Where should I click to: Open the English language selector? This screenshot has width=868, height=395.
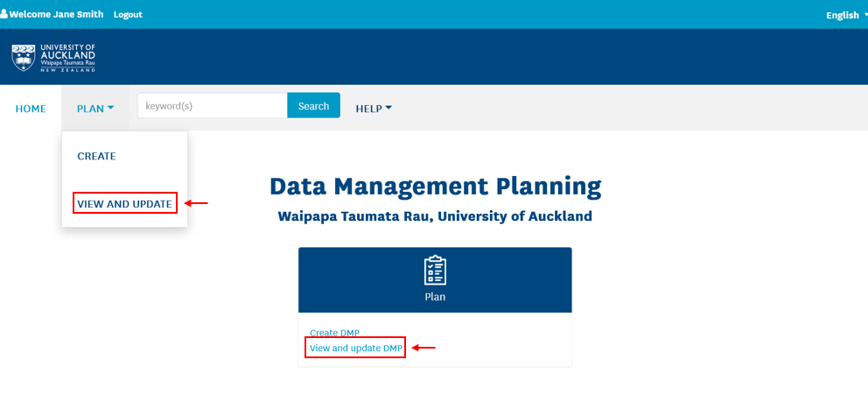846,15
